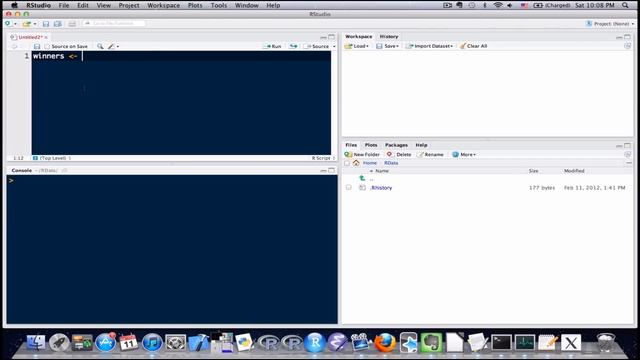This screenshot has height=360, width=640.
Task: Open the App Store from the Dock
Action: point(105,342)
